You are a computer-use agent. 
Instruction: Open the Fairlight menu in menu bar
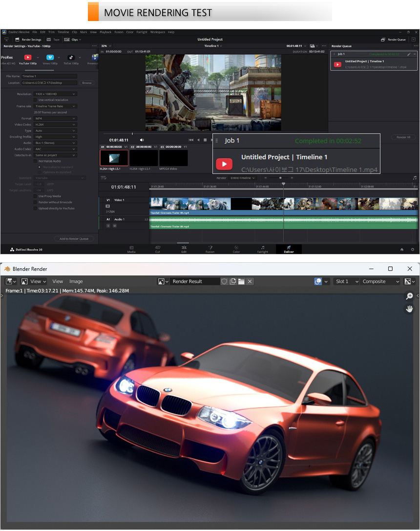click(142, 32)
